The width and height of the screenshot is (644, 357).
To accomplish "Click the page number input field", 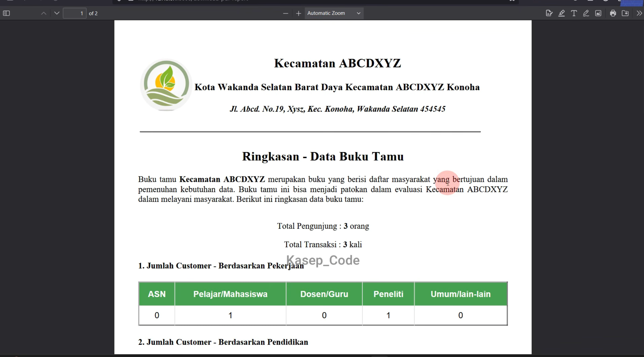I will (x=74, y=13).
